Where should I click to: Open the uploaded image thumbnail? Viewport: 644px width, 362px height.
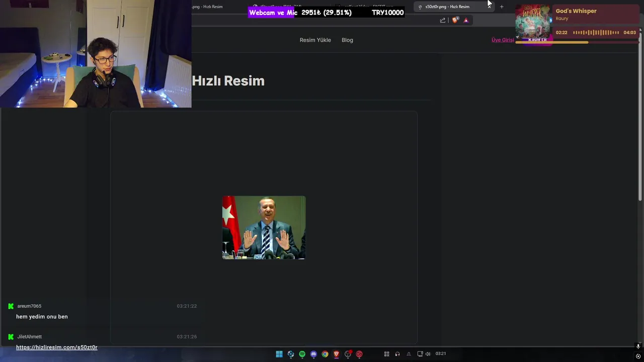tap(264, 228)
